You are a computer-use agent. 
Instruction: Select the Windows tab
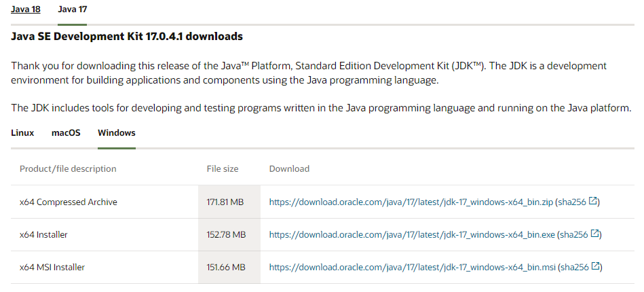[117, 133]
